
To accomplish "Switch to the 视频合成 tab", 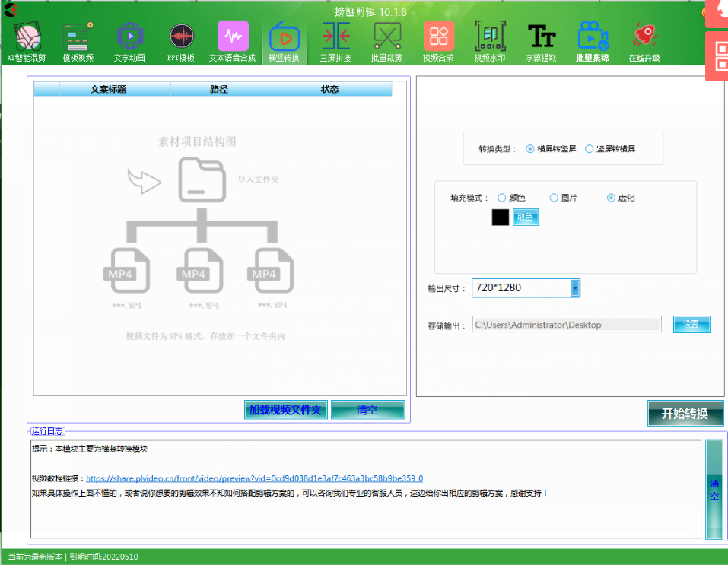I will coord(438,38).
